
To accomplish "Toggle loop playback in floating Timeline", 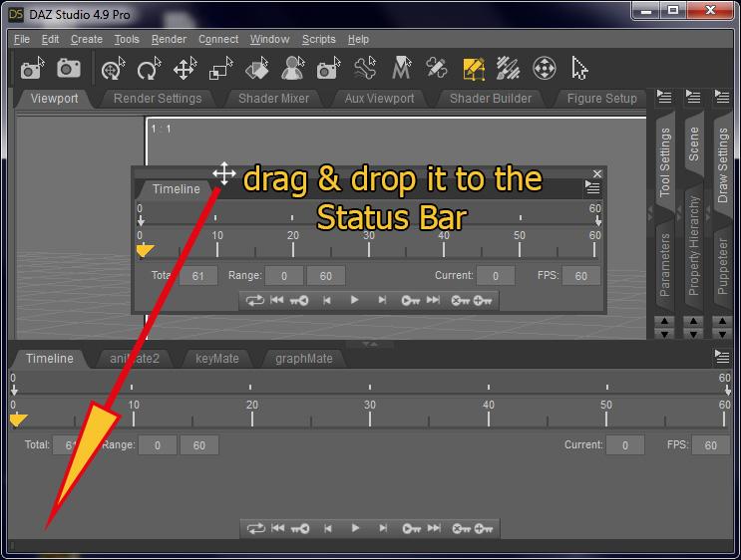I will tap(254, 300).
